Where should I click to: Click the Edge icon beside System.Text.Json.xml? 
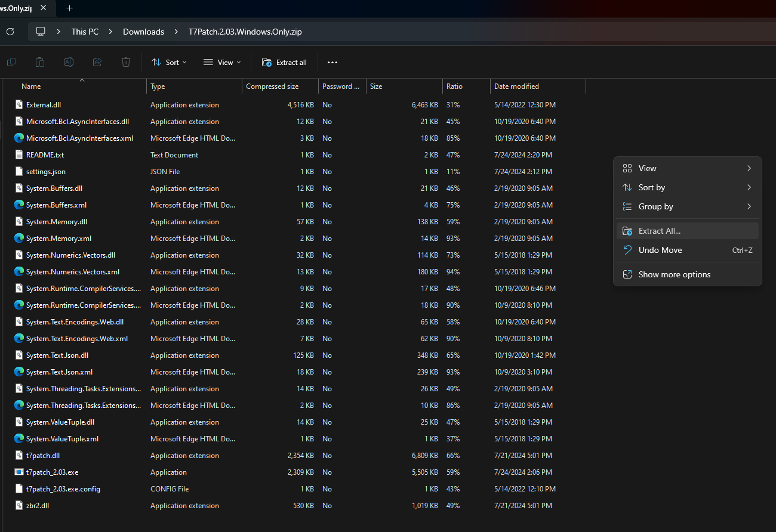(19, 372)
